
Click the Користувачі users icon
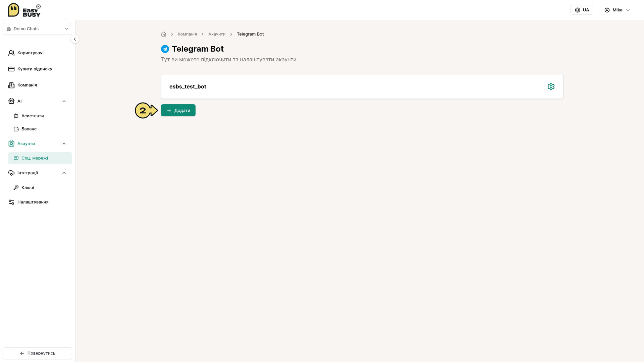(x=11, y=53)
